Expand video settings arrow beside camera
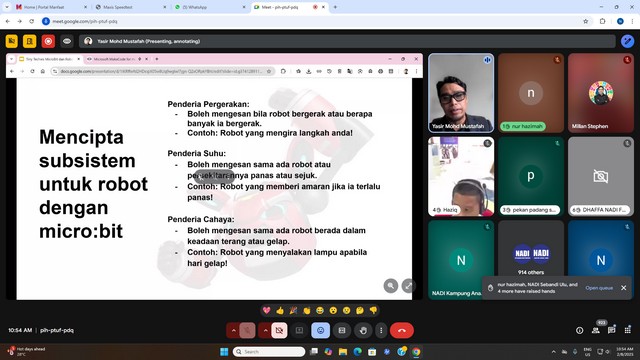Image resolution: width=640 pixels, height=360 pixels. click(265, 330)
